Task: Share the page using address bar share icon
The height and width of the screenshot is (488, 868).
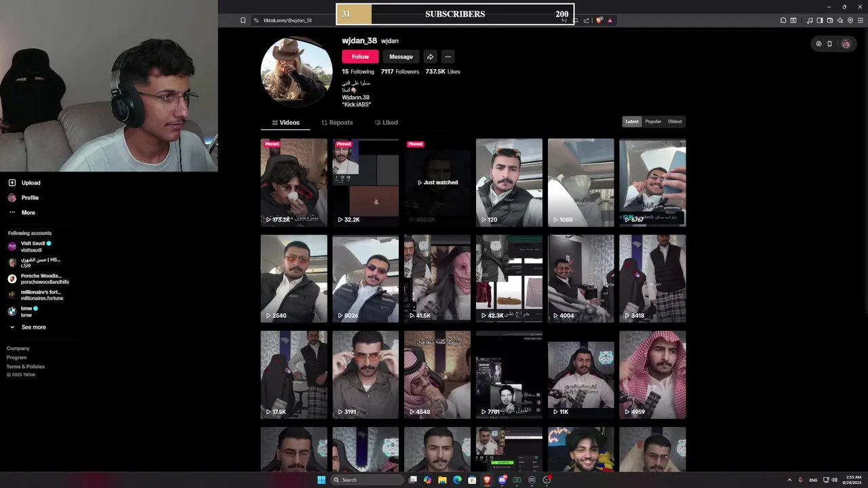Action: (x=587, y=20)
